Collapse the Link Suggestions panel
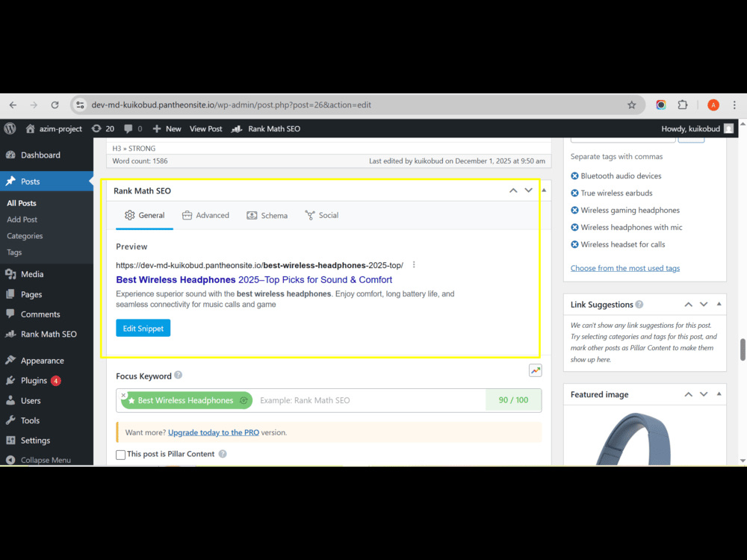Screen dimensions: 747x560 (719, 305)
